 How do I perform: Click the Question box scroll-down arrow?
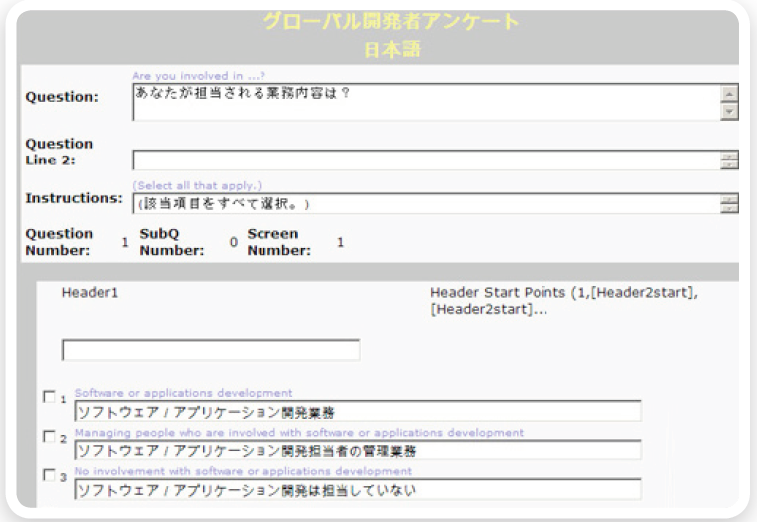tap(728, 110)
